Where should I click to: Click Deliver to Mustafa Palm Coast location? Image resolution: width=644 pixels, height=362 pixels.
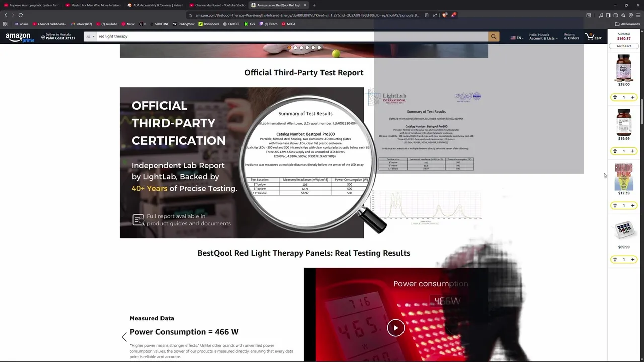58,37
